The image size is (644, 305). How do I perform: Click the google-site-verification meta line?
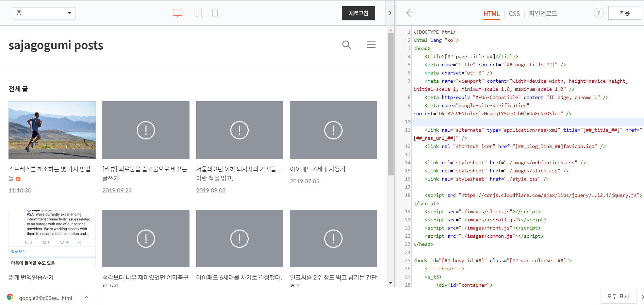pos(492,109)
